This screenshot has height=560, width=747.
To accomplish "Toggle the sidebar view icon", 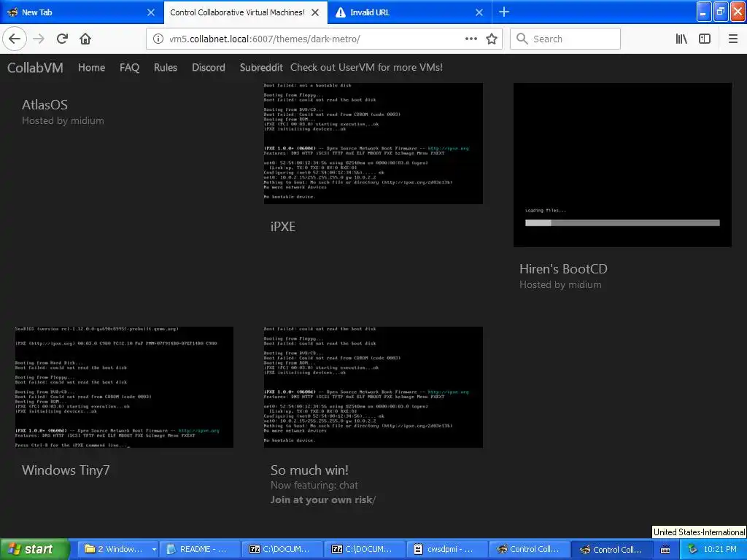I will click(x=705, y=39).
